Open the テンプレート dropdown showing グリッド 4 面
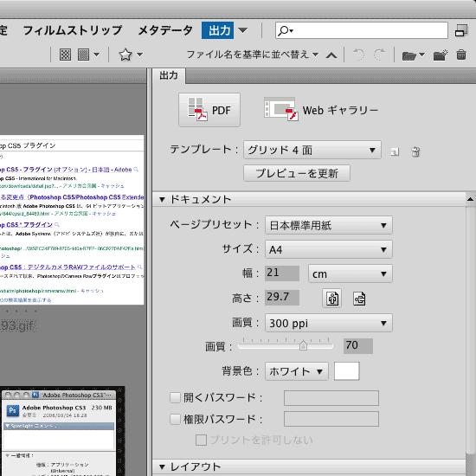The height and width of the screenshot is (476, 476). [x=312, y=150]
